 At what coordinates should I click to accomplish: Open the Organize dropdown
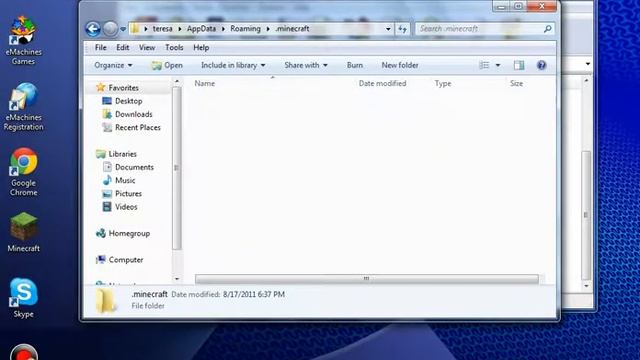pyautogui.click(x=113, y=65)
